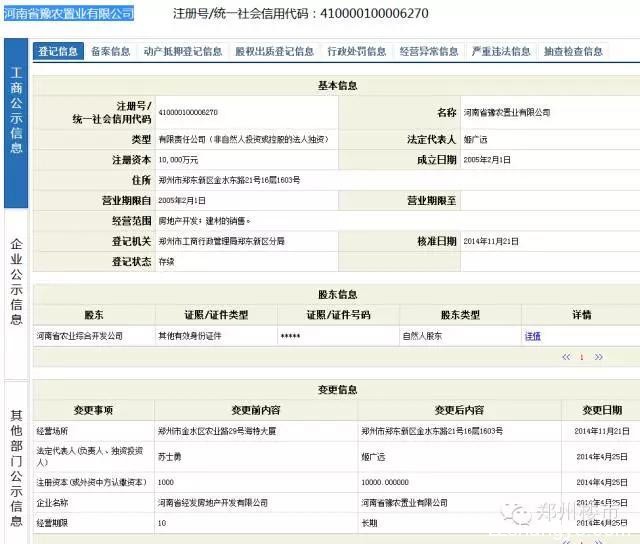Click shareholder name 河南省农业综合开发公司
This screenshot has height=544, width=640.
80,336
